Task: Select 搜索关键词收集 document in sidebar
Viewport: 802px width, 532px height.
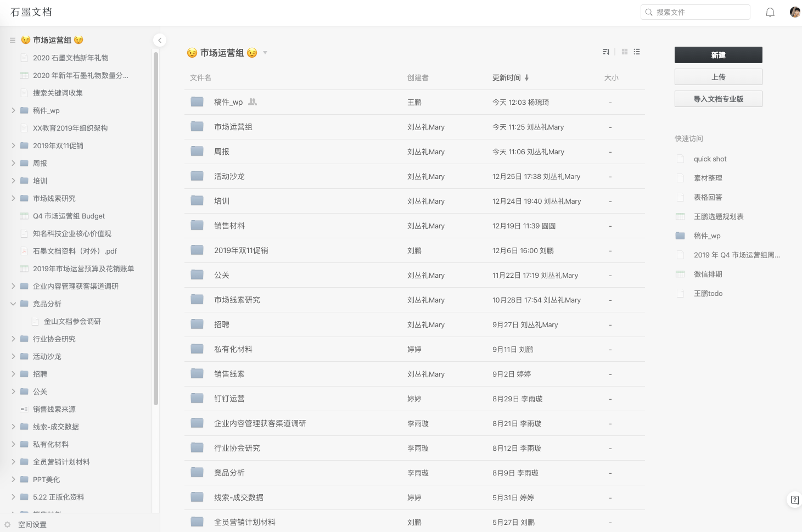Action: [x=58, y=93]
